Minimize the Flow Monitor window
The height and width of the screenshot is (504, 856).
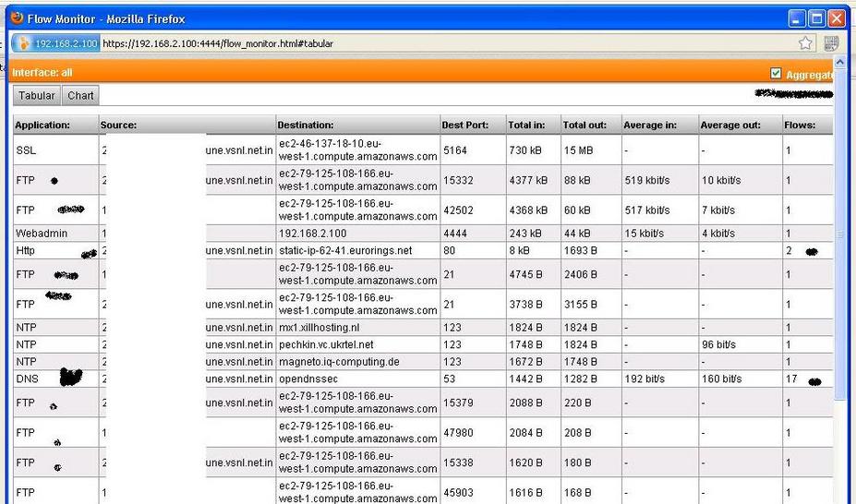[x=796, y=18]
